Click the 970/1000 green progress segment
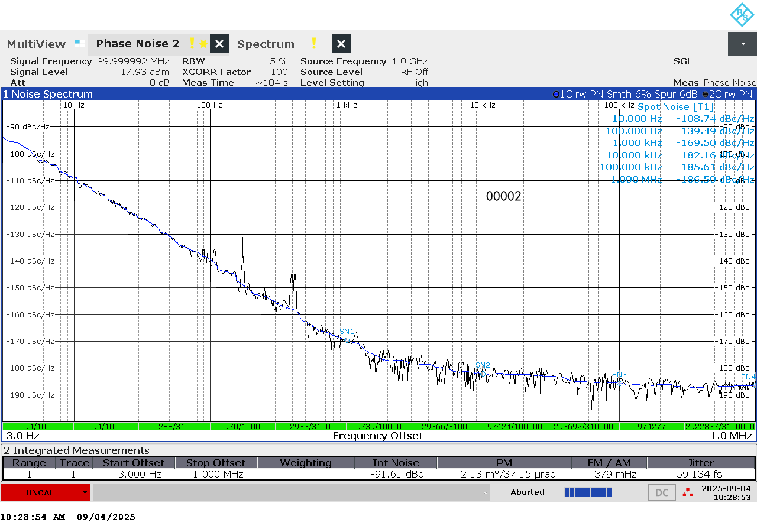This screenshot has width=757, height=532. tap(242, 426)
